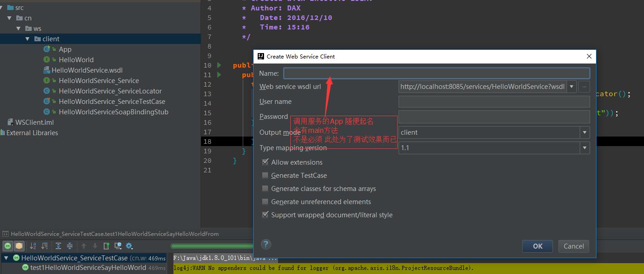Select HelloWorldServiceSoapBindingStub class
Screen dimensions: 644x274
pos(113,112)
